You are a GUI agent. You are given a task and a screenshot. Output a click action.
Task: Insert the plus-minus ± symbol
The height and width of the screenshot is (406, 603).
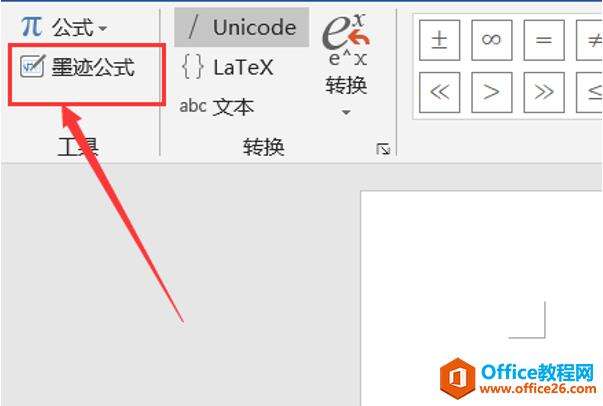[x=440, y=40]
